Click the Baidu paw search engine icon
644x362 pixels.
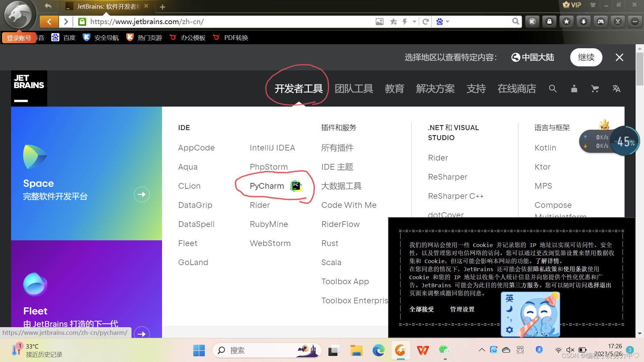point(439,22)
